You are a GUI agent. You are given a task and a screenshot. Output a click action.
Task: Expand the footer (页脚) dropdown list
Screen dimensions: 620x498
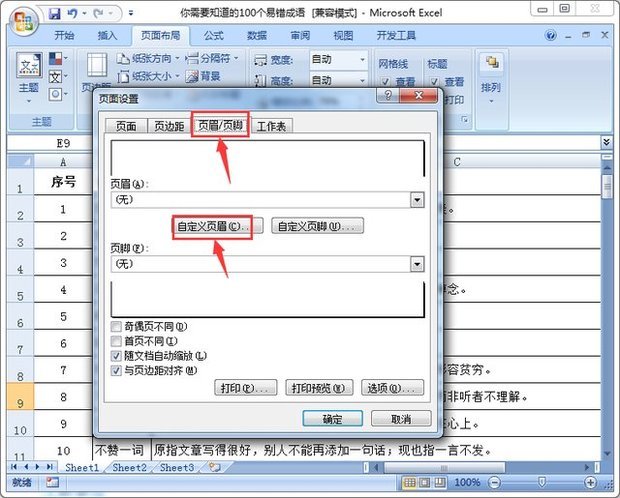pyautogui.click(x=417, y=264)
